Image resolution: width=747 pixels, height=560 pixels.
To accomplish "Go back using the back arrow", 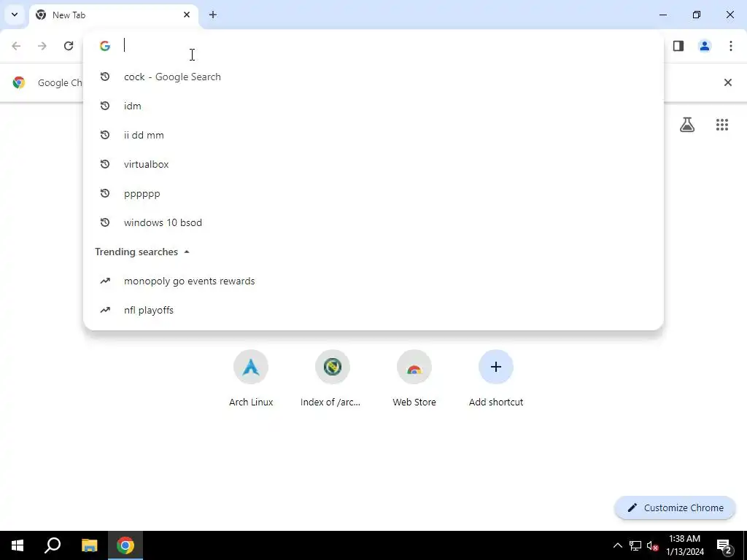I will [x=16, y=46].
